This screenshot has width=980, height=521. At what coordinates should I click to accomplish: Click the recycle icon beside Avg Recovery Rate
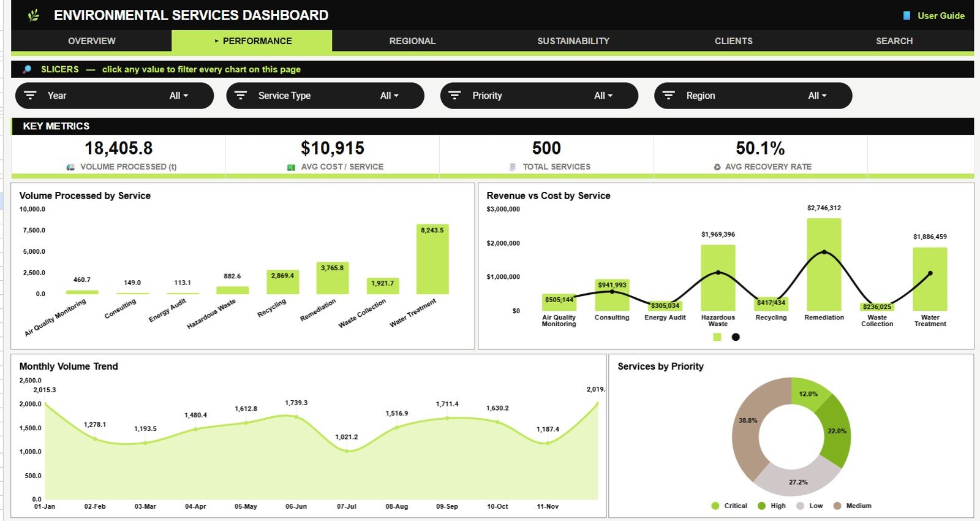(x=717, y=167)
